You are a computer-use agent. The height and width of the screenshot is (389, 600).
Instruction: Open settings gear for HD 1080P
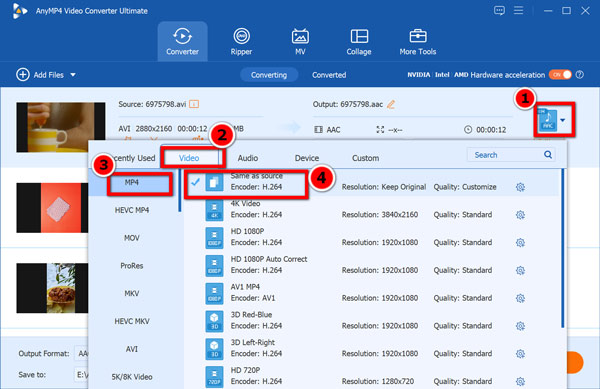[x=520, y=243]
